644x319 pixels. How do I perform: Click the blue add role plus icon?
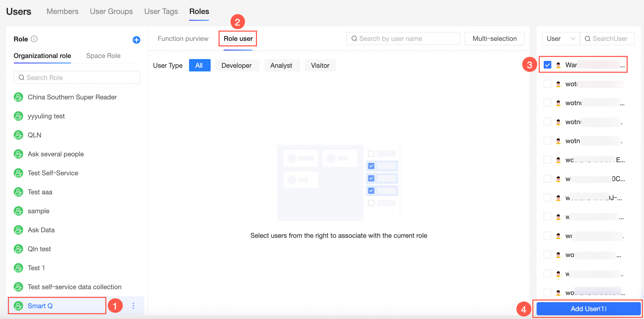pos(136,40)
